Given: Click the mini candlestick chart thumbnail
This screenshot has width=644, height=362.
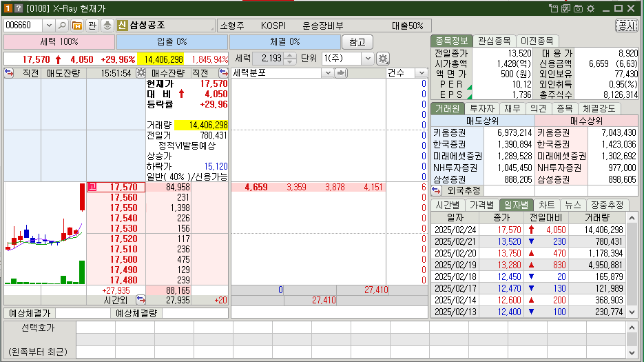Looking at the screenshot, I should [x=45, y=234].
